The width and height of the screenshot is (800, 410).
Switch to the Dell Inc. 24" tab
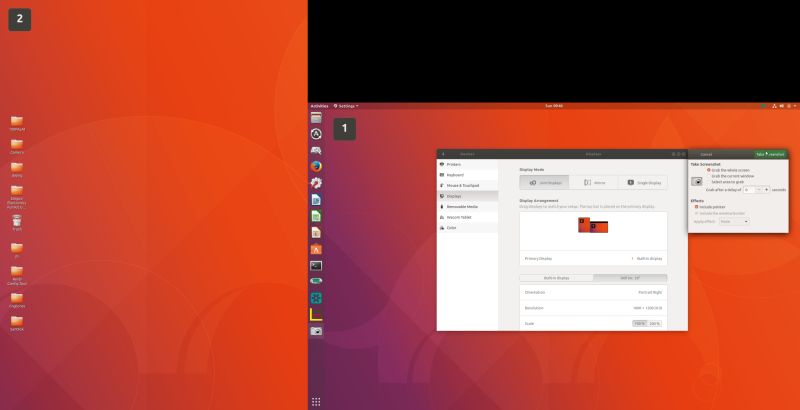[x=630, y=278]
